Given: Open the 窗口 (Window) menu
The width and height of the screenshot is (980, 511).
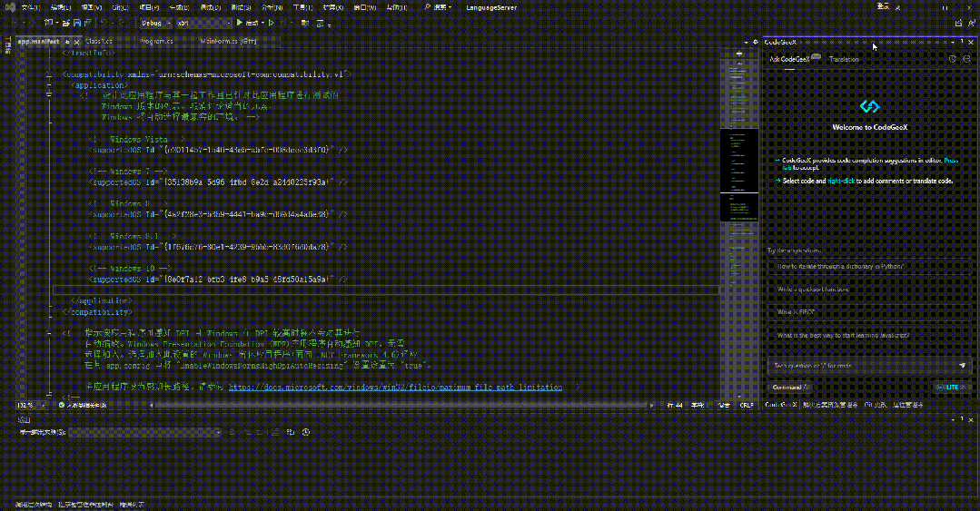Looking at the screenshot, I should point(364,7).
